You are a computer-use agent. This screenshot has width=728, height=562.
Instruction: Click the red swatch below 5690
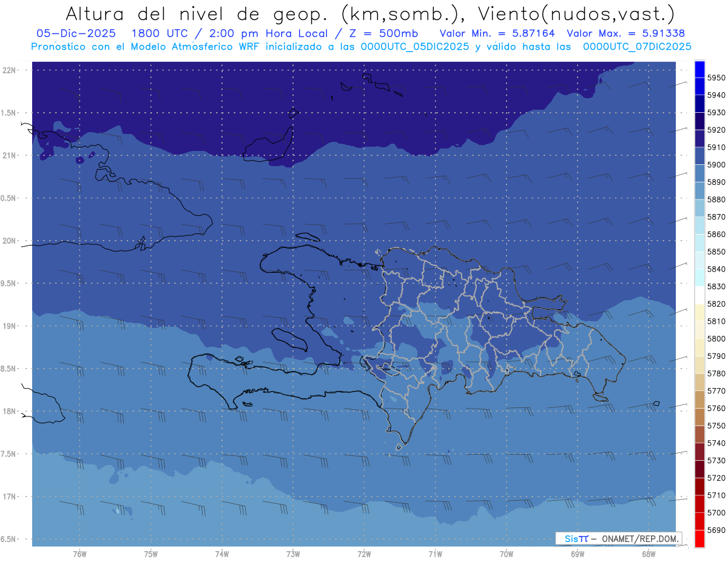(x=699, y=538)
